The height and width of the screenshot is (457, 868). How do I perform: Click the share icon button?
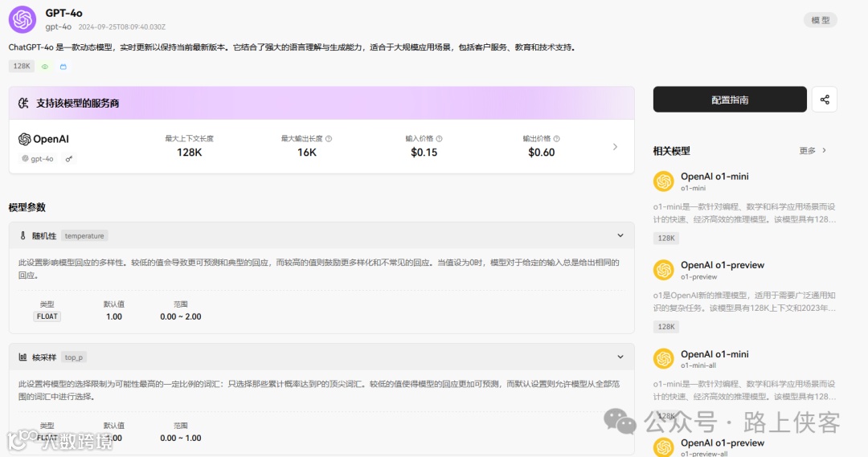point(825,100)
